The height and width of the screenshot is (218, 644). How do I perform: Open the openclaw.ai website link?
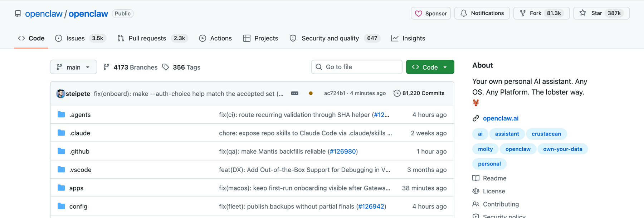pyautogui.click(x=501, y=118)
